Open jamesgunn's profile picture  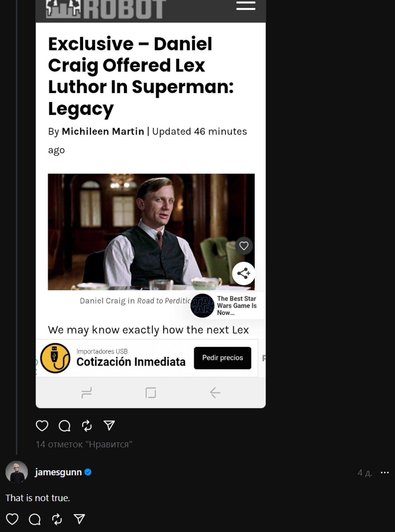pos(16,472)
